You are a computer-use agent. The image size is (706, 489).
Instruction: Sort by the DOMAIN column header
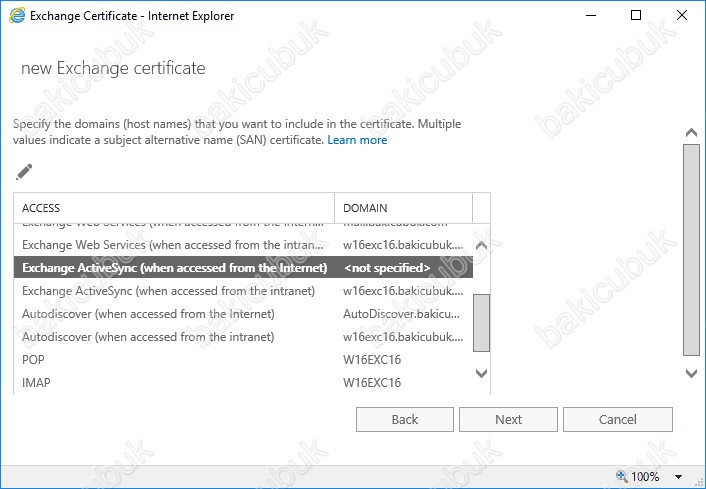[x=403, y=208]
